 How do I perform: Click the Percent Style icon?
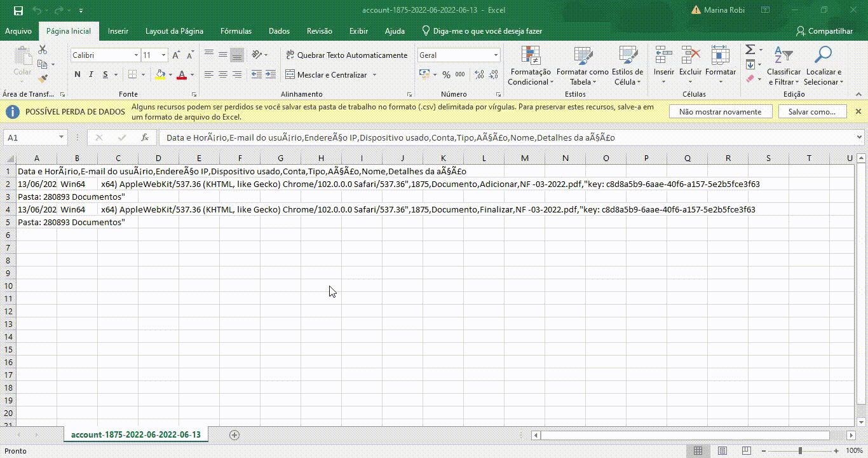pyautogui.click(x=446, y=74)
